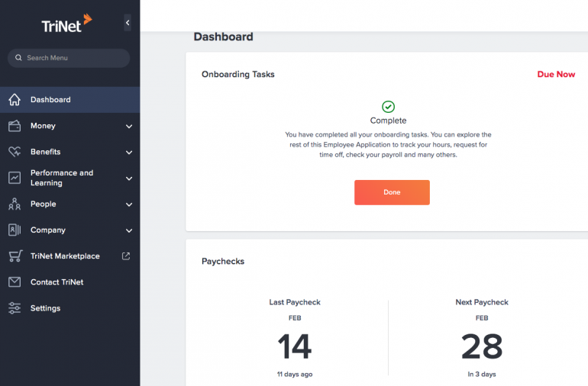Click the TriNet Marketplace cart icon
Image resolution: width=588 pixels, height=386 pixels.
[15, 256]
